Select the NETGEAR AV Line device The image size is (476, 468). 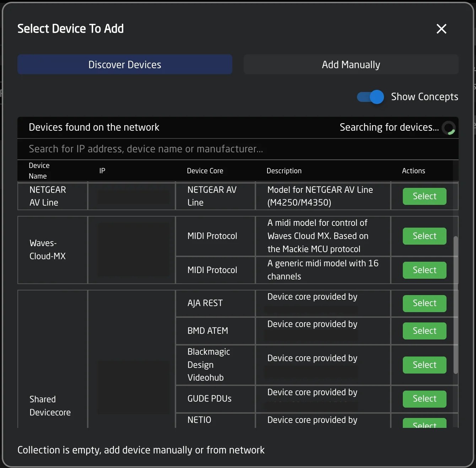coord(424,196)
